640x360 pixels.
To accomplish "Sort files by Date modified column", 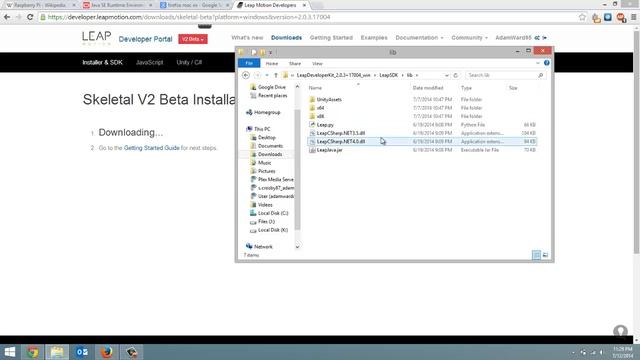I will (x=428, y=88).
